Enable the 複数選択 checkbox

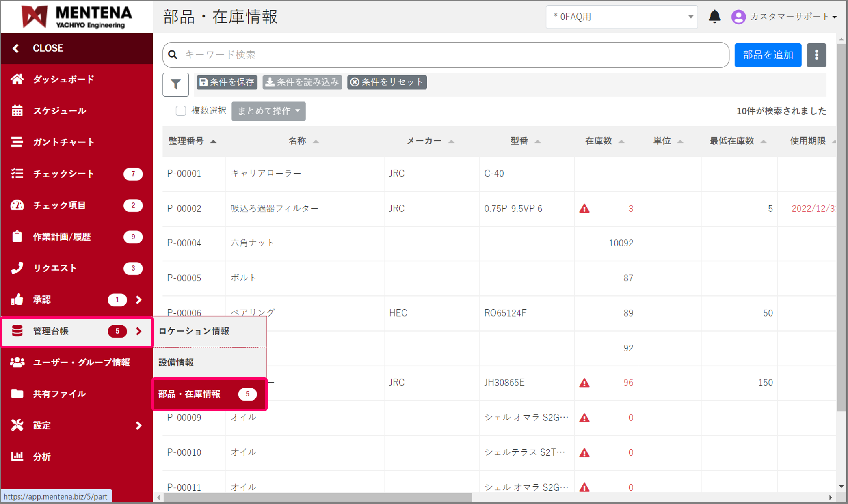(181, 111)
